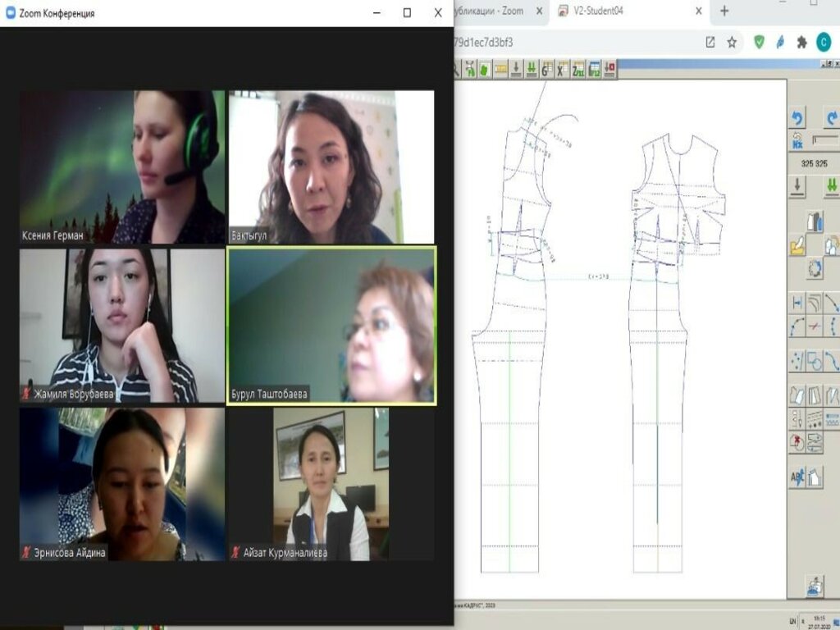Select Ксения Герман's video tile

point(123,167)
